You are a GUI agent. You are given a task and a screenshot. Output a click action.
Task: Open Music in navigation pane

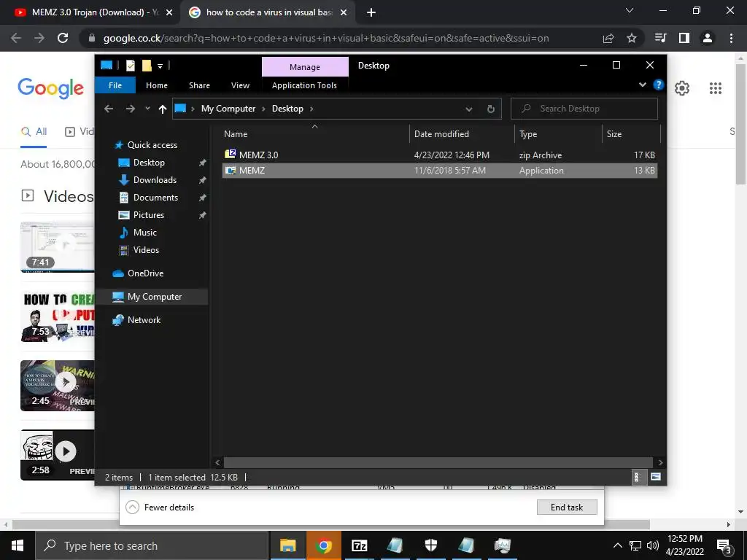(145, 233)
